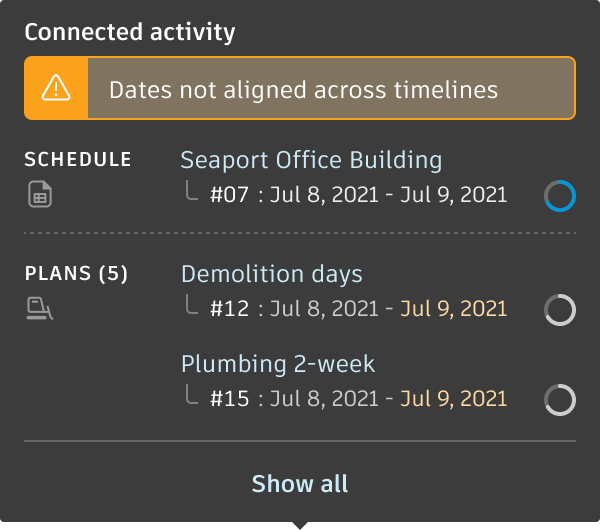
Task: Select the #07 activity number
Action: (229, 195)
